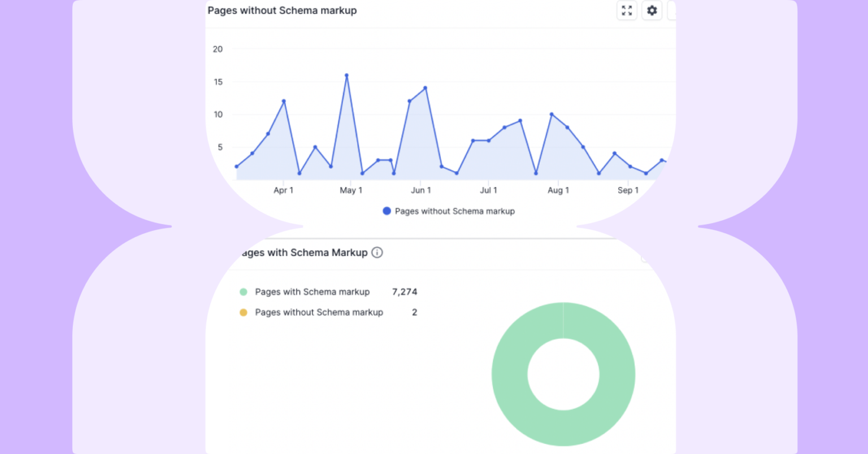Click the expand-arrows icon in the chart header
This screenshot has height=454, width=868.
tap(626, 10)
